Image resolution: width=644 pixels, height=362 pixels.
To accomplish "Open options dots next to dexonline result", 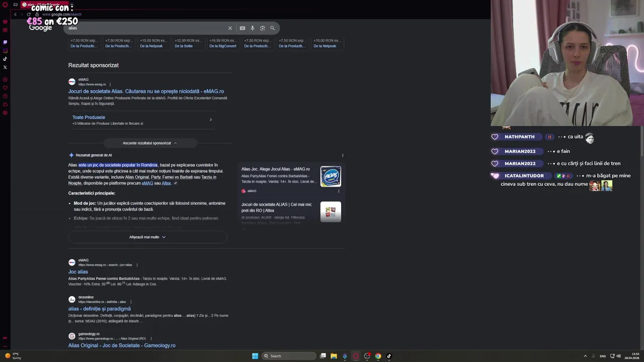I will [131, 302].
